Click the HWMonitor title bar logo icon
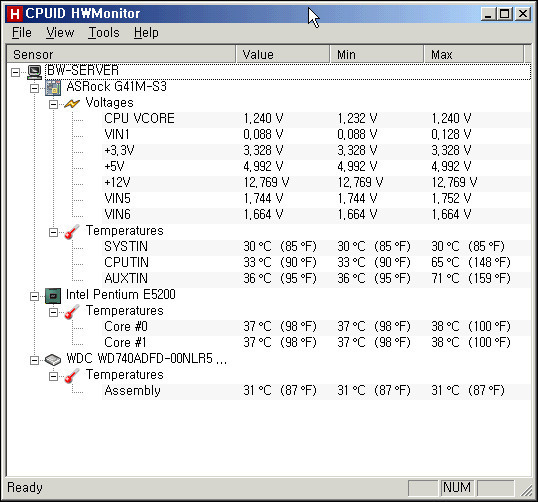538x502 pixels. pos(15,14)
